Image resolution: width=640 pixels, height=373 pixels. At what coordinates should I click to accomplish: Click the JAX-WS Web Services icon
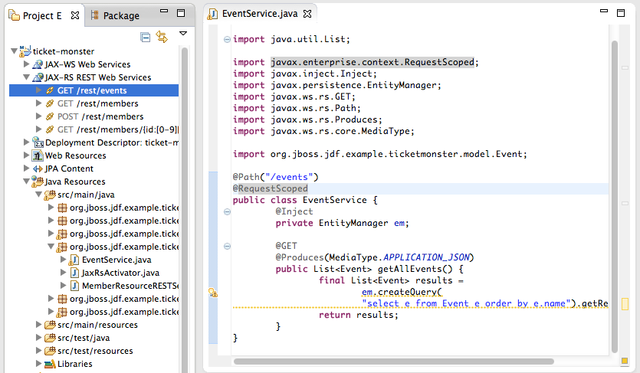[38, 64]
